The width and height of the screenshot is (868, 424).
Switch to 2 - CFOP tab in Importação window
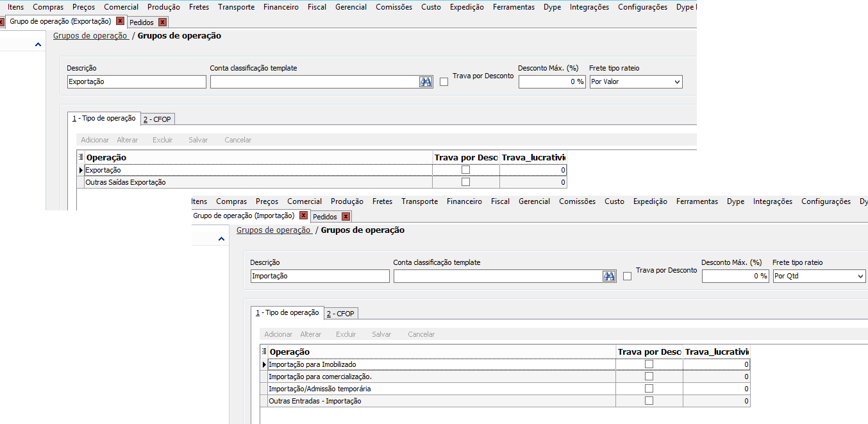pos(340,313)
